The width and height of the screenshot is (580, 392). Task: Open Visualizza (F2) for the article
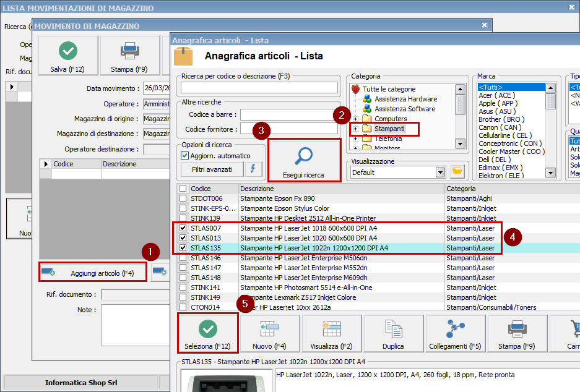click(x=331, y=333)
